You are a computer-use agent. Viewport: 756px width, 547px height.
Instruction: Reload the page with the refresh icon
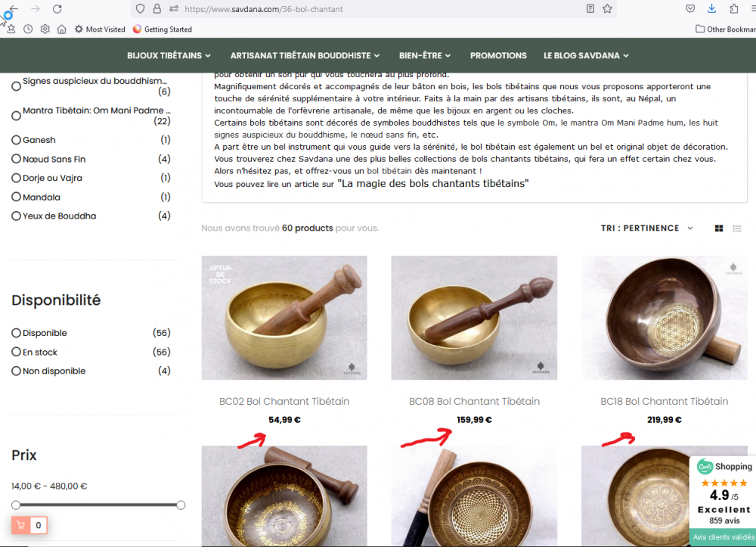click(x=57, y=8)
